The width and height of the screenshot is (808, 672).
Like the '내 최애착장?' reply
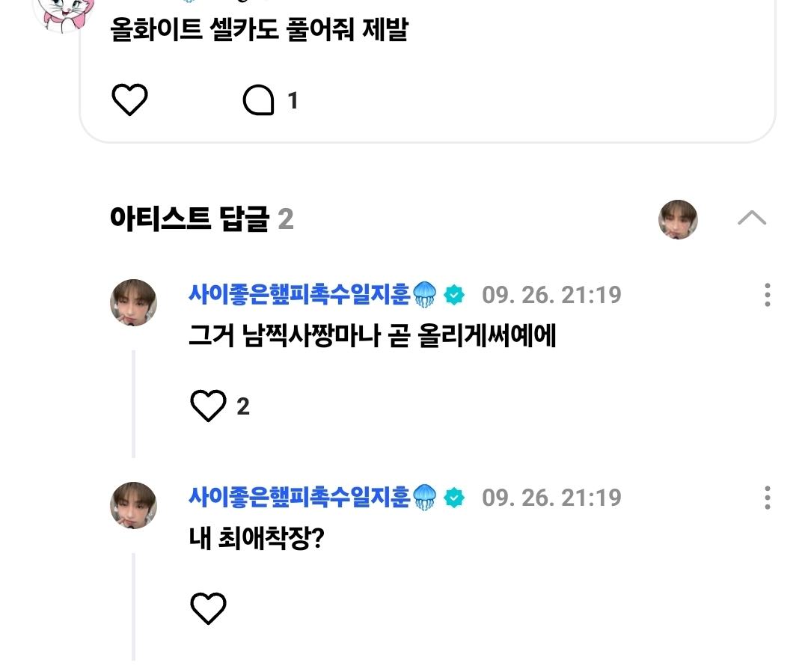coord(208,608)
